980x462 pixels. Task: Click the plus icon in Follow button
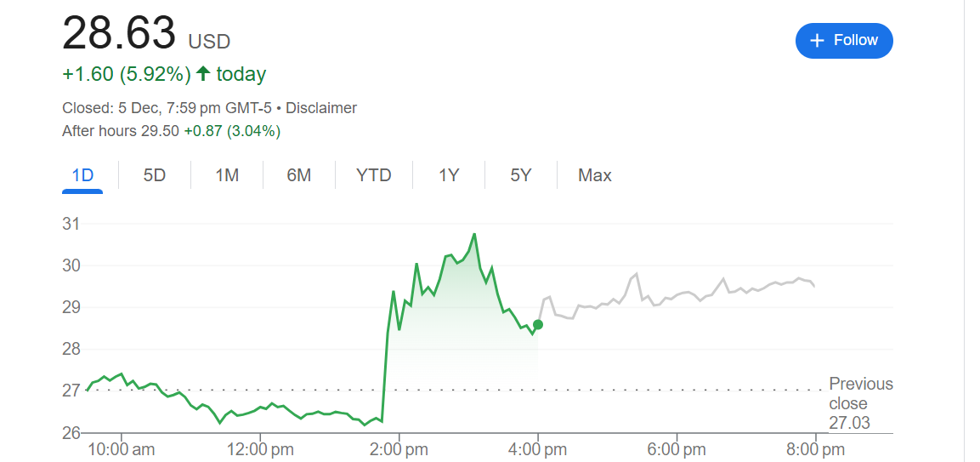(x=818, y=41)
